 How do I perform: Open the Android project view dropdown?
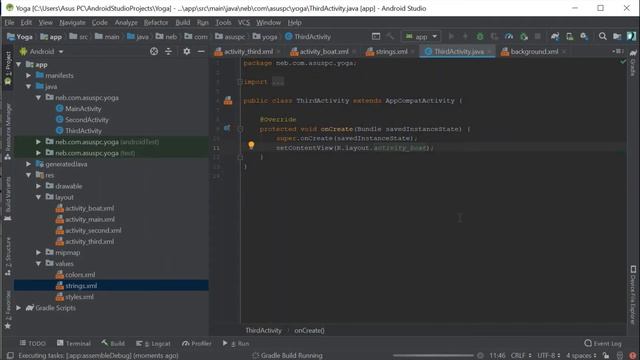click(42, 51)
